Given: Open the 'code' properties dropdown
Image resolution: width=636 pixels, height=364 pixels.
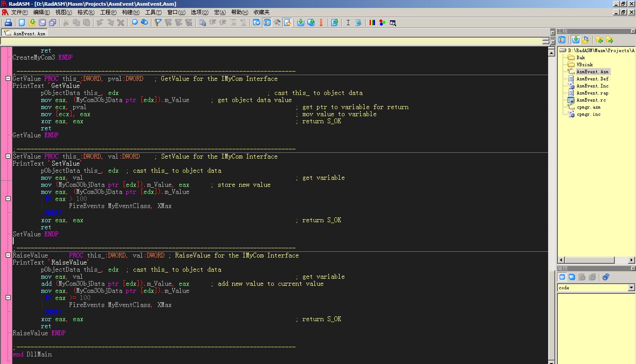Looking at the screenshot, I should pos(631,288).
